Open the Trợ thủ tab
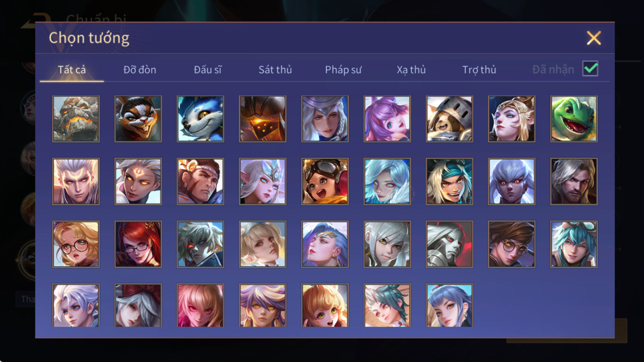 click(x=479, y=70)
